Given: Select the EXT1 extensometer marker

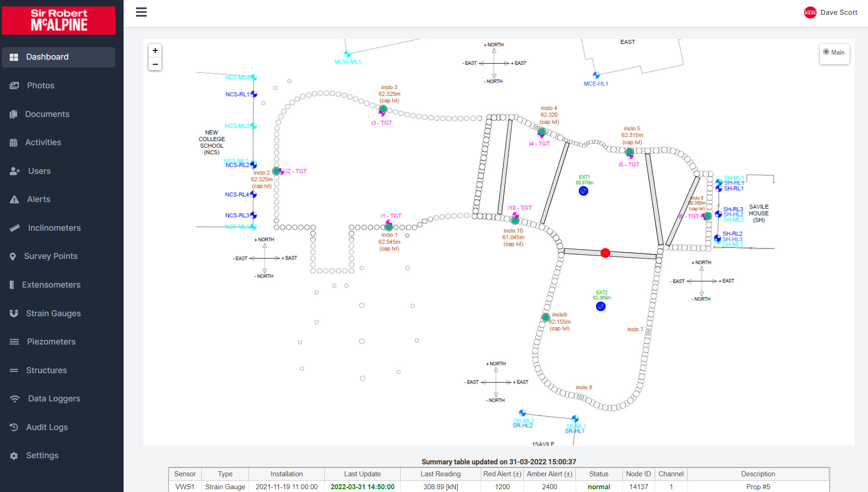Looking at the screenshot, I should pyautogui.click(x=583, y=191).
